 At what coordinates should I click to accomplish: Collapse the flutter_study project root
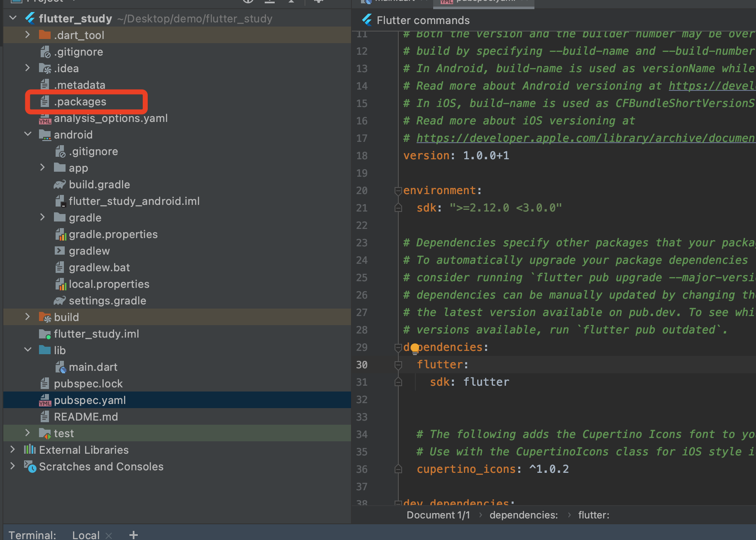point(13,18)
